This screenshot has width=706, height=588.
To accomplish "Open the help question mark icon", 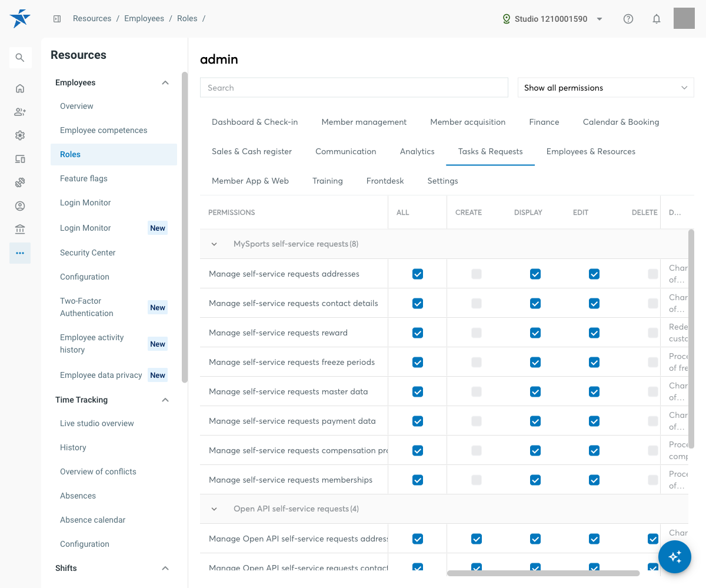I will point(628,19).
